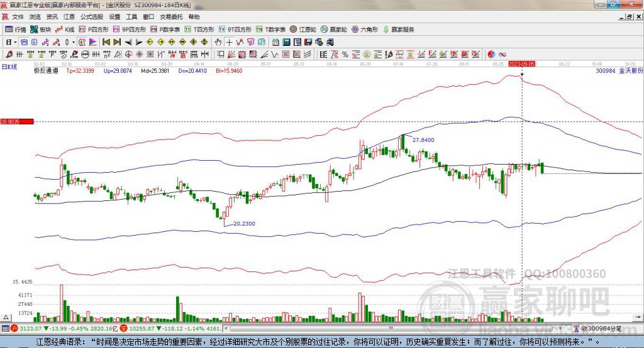Click the hand pan tool icon

(x=218, y=42)
